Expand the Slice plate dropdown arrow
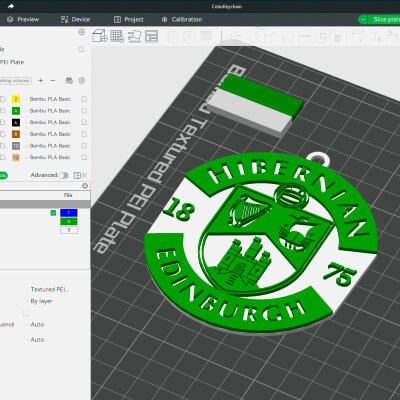The height and width of the screenshot is (400, 400). (363, 20)
